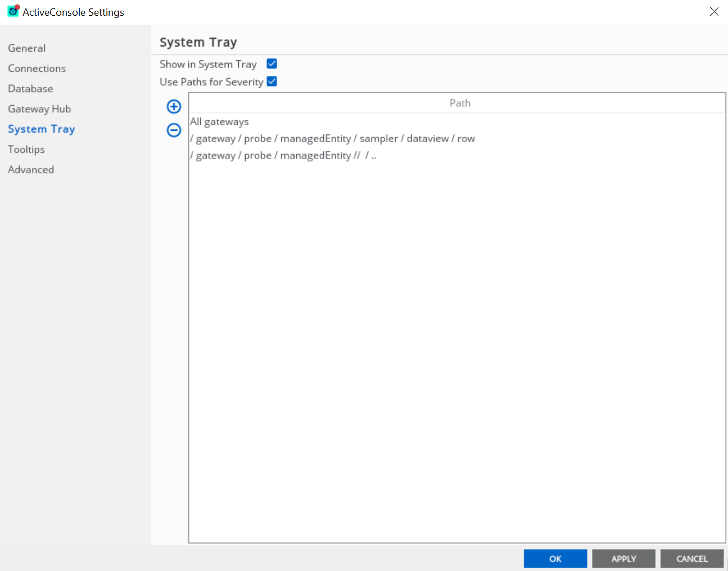Click the minus icon to remove a path
Screen dimensions: 728x571
pyautogui.click(x=174, y=130)
